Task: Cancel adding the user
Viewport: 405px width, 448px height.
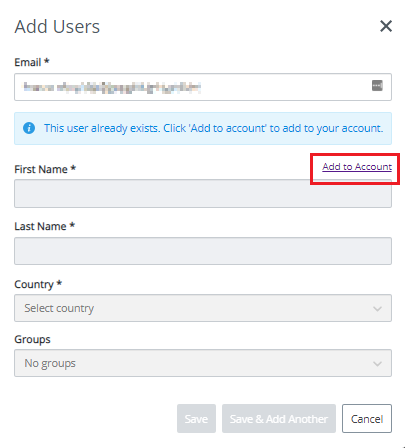Action: pyautogui.click(x=367, y=419)
